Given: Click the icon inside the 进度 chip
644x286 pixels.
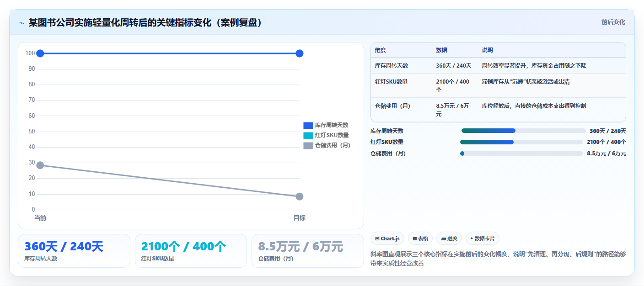Looking at the screenshot, I should [444, 238].
